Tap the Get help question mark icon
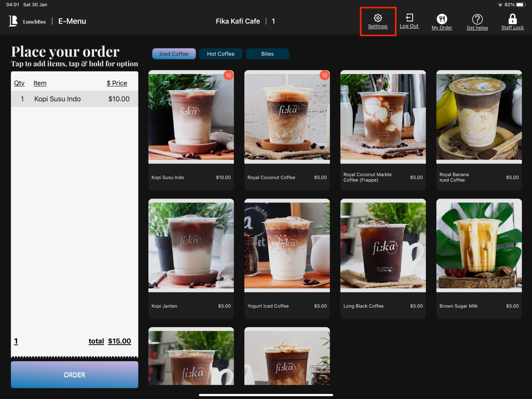The image size is (532, 399). point(477,19)
